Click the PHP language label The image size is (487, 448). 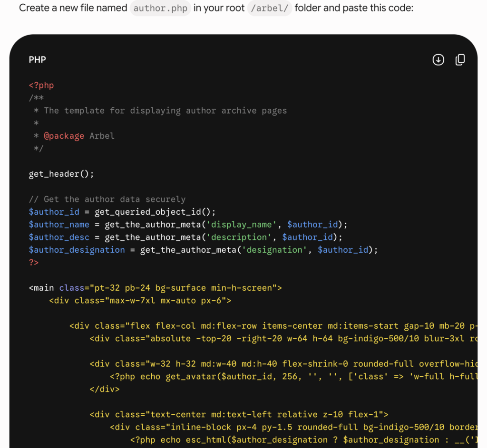pyautogui.click(x=37, y=59)
